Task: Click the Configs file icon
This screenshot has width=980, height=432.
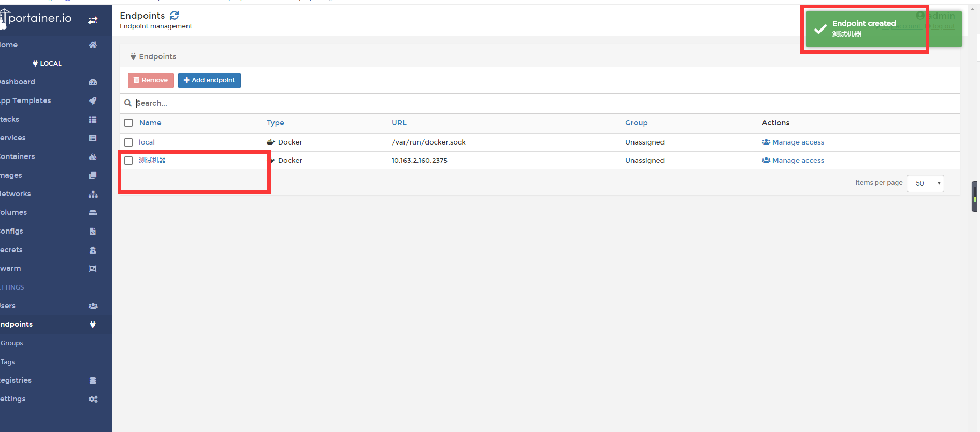Action: pos(93,232)
